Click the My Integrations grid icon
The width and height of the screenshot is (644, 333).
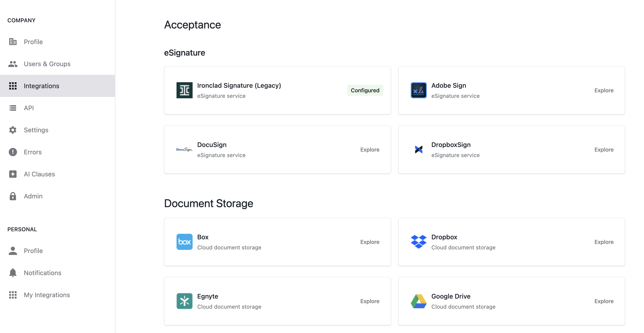(x=13, y=295)
